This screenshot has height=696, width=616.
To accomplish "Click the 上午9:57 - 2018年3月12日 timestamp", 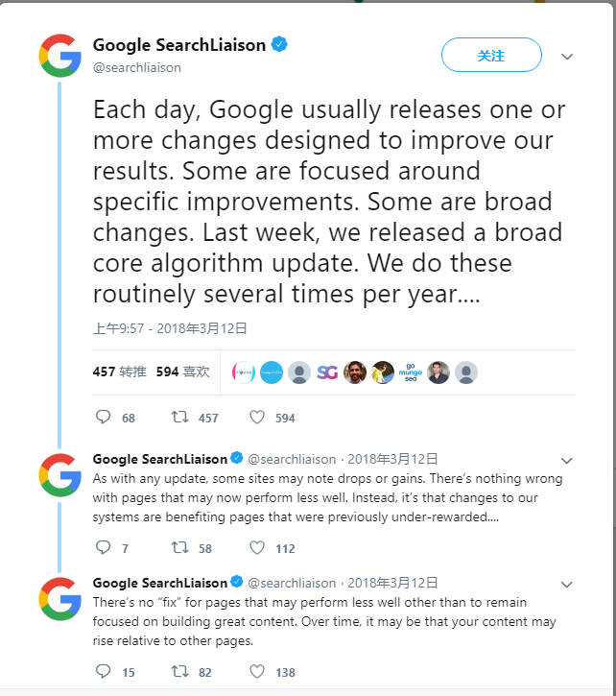I will click(170, 328).
